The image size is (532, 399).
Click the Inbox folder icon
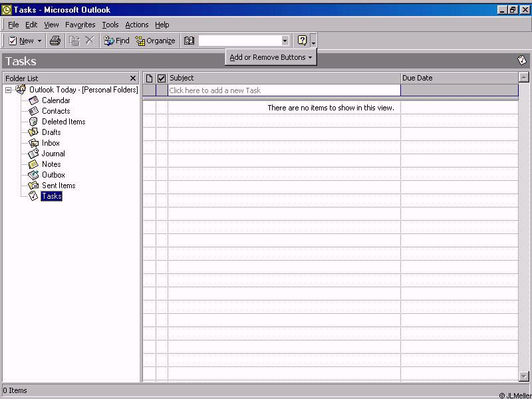(34, 143)
